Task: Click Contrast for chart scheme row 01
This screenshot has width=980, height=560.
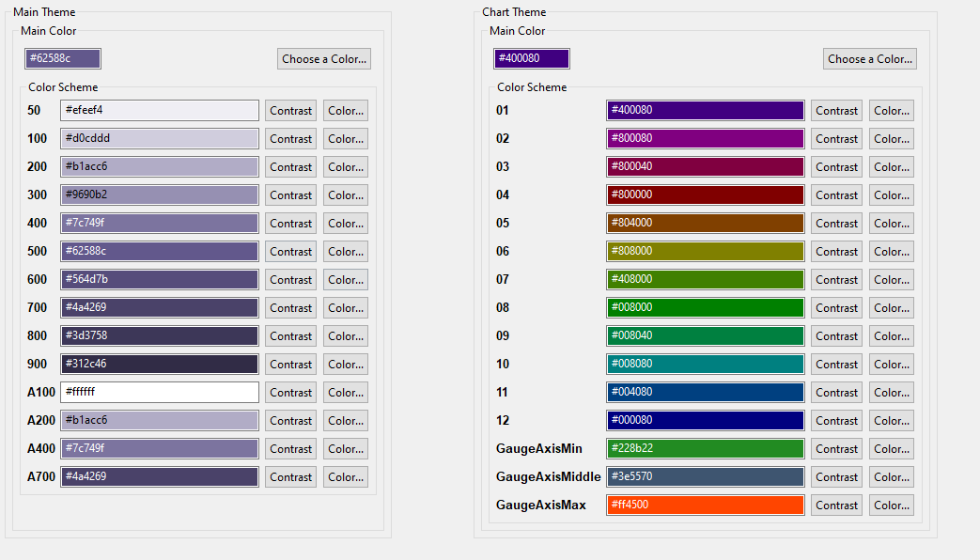Action: coord(836,110)
